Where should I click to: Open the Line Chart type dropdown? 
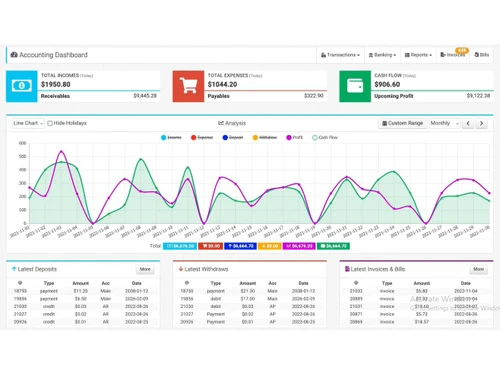pyautogui.click(x=28, y=123)
